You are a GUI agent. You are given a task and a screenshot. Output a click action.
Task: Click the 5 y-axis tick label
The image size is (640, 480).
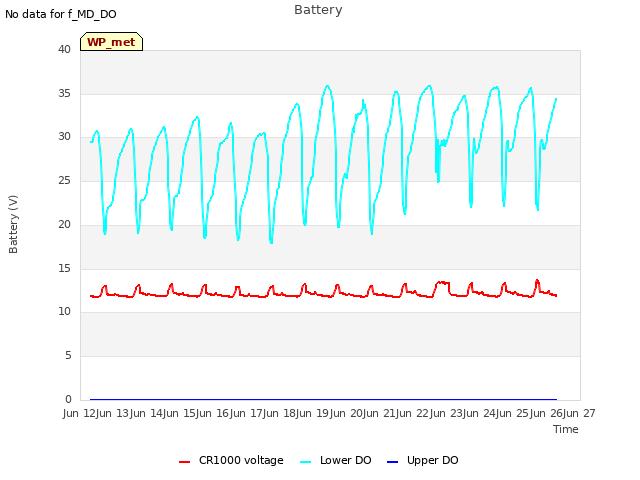click(x=68, y=356)
